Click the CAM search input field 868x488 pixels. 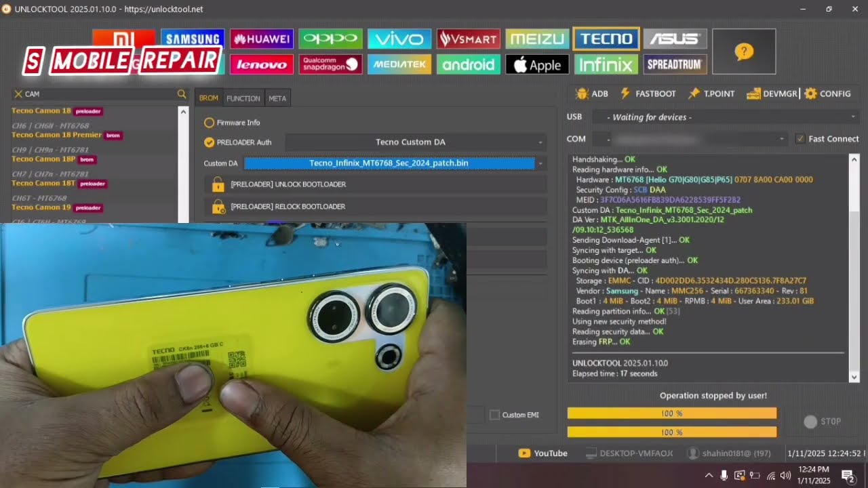click(100, 94)
